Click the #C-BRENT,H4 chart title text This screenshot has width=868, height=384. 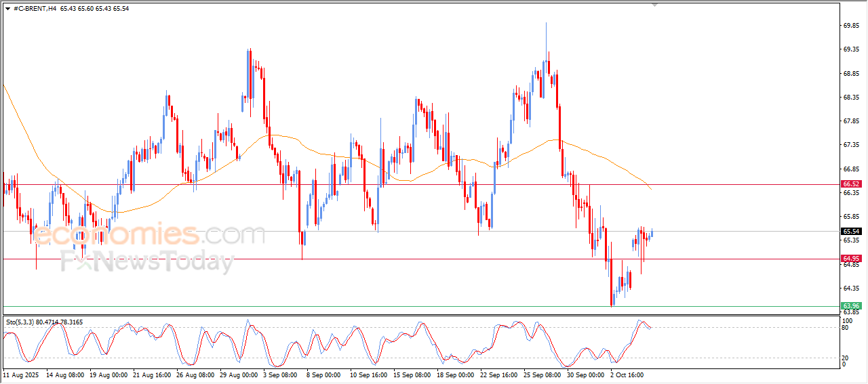pos(35,9)
